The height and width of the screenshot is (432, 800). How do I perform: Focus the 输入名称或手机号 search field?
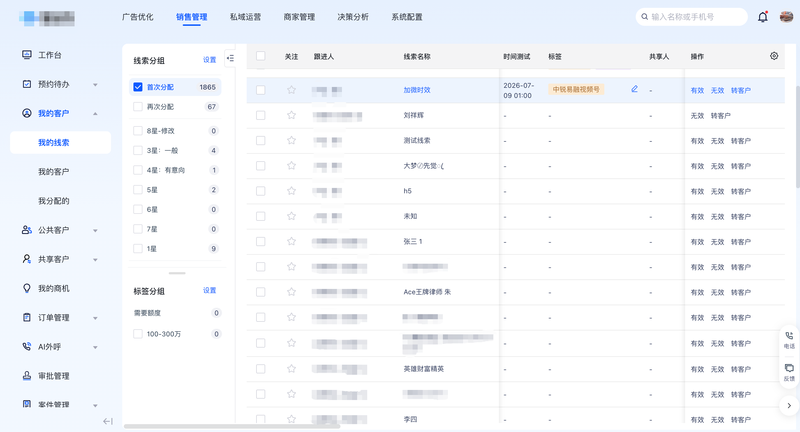[x=692, y=17]
